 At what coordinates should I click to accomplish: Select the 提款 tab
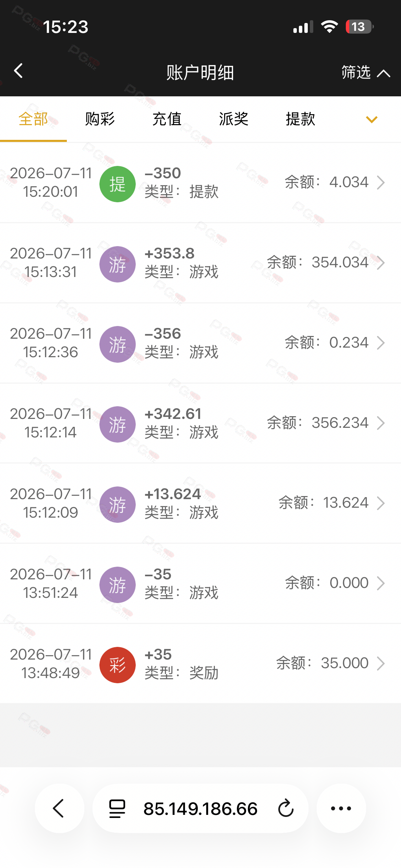(300, 119)
